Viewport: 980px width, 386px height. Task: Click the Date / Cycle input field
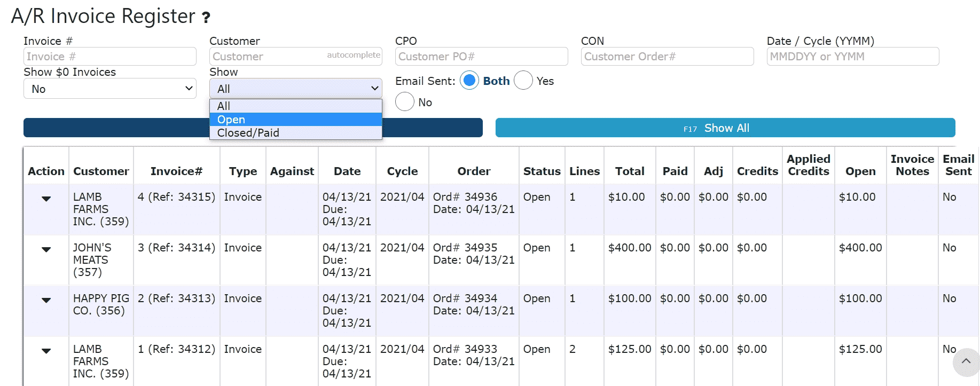[x=852, y=57]
